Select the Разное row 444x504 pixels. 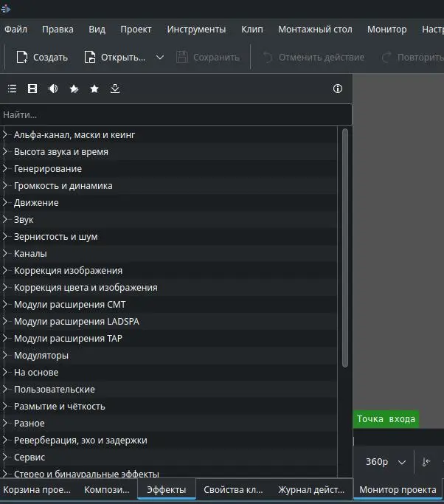(169, 424)
